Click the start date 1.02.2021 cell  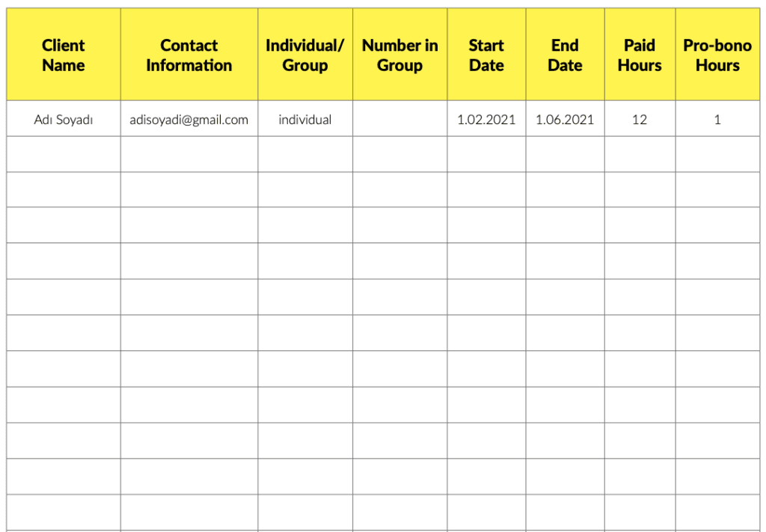pyautogui.click(x=486, y=119)
